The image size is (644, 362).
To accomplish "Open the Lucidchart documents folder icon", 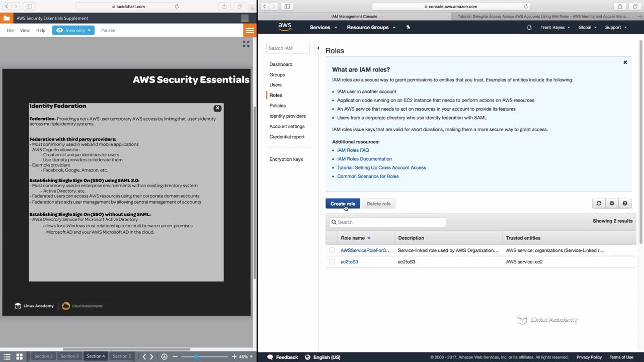I will click(x=7, y=18).
